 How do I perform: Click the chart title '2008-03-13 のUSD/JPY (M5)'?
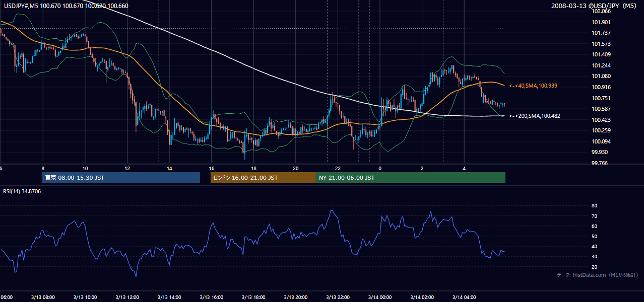[595, 6]
